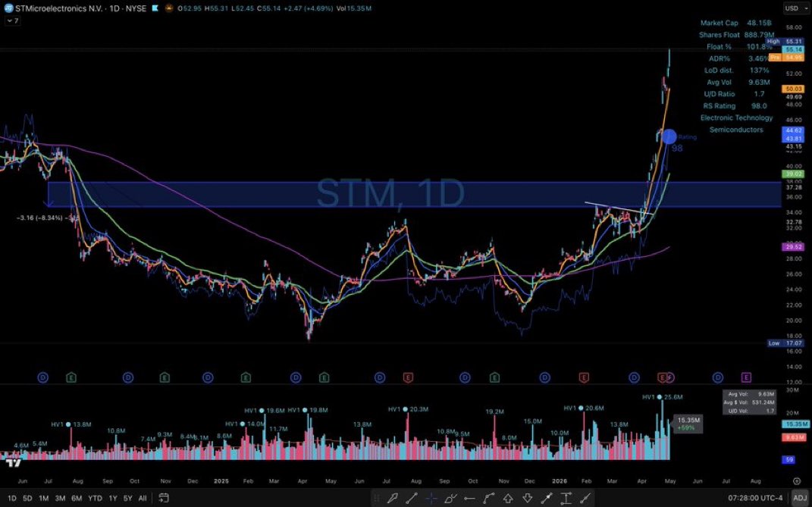This screenshot has width=812, height=507.
Task: Click the HV1 25.6M volume label
Action: [663, 397]
